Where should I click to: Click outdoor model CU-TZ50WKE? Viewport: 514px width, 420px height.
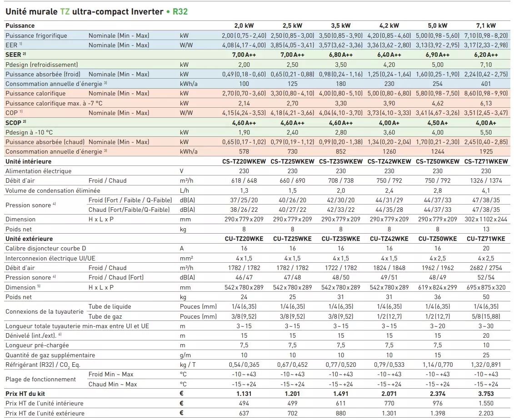click(x=438, y=239)
